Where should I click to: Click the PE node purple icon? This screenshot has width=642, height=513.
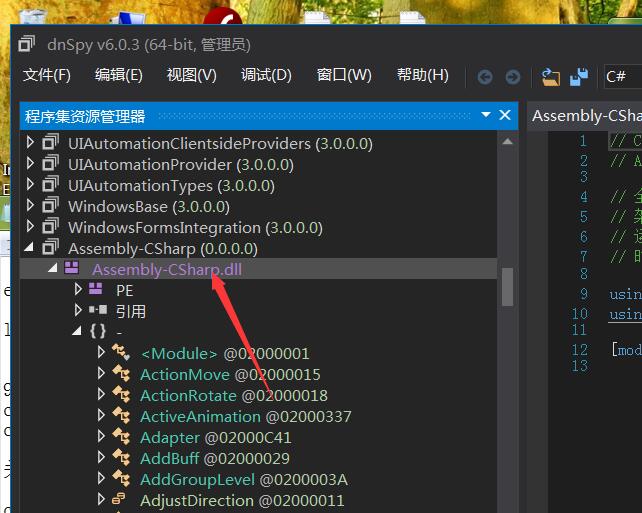[x=96, y=289]
